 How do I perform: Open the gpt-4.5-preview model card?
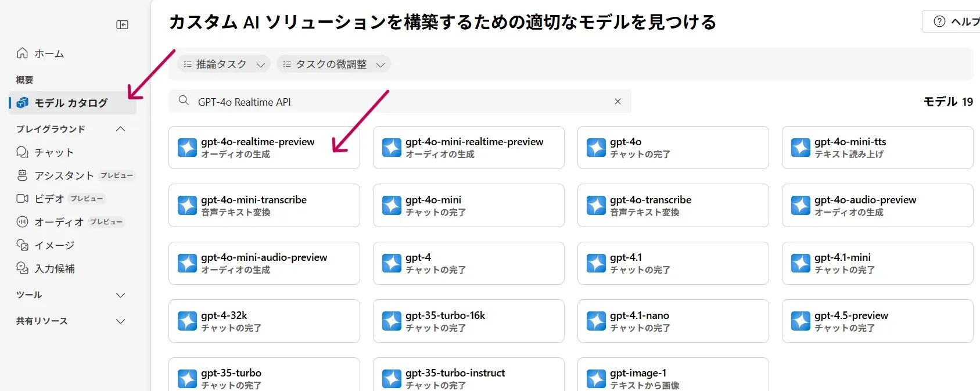click(877, 321)
